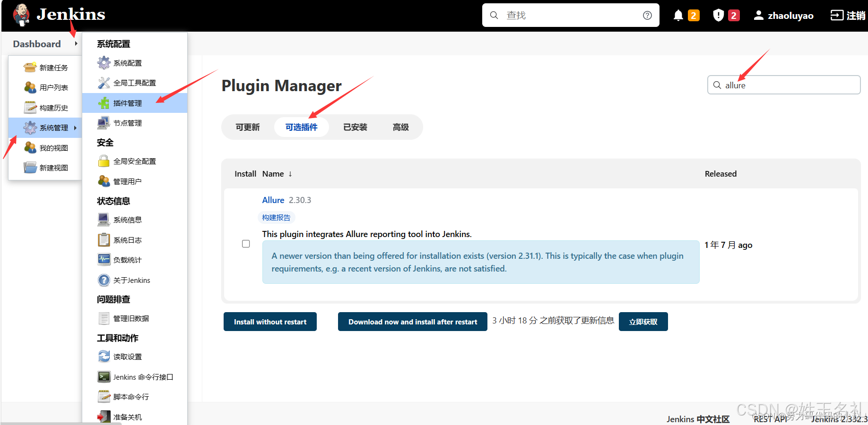This screenshot has width=868, height=425.
Task: Click Download now and install after restart
Action: click(413, 322)
